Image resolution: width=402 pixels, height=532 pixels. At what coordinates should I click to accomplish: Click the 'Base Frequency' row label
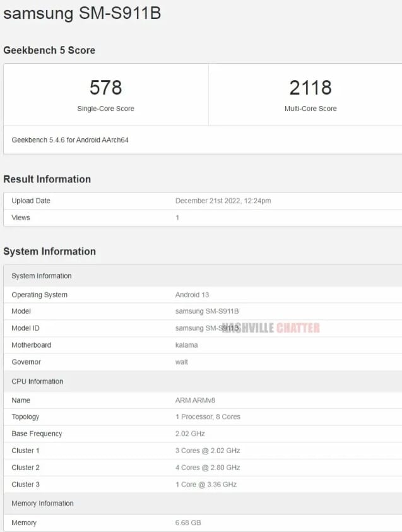(37, 434)
